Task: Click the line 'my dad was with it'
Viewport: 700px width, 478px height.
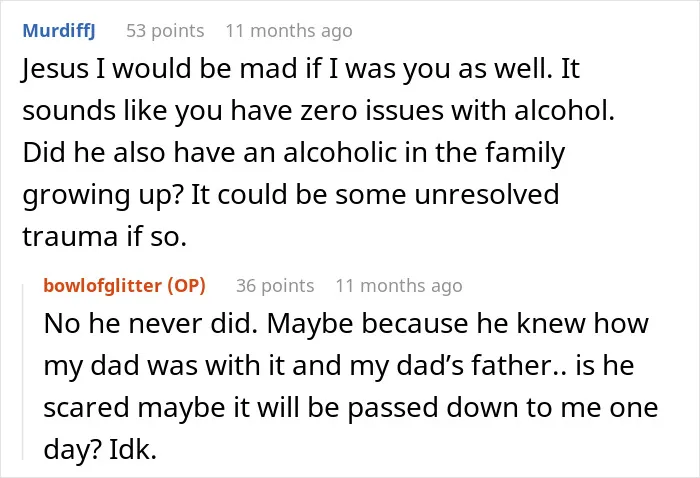Action: (x=339, y=366)
